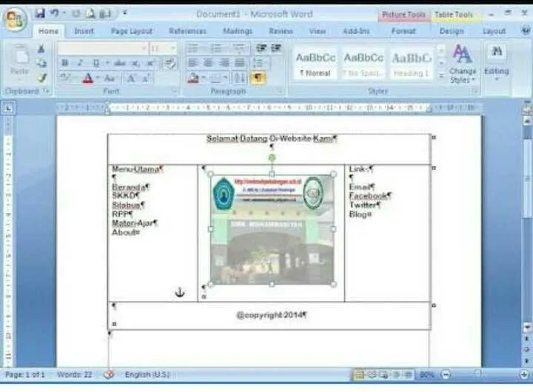533x392 pixels.
Task: Apply subscript formatting
Action: coord(135,63)
